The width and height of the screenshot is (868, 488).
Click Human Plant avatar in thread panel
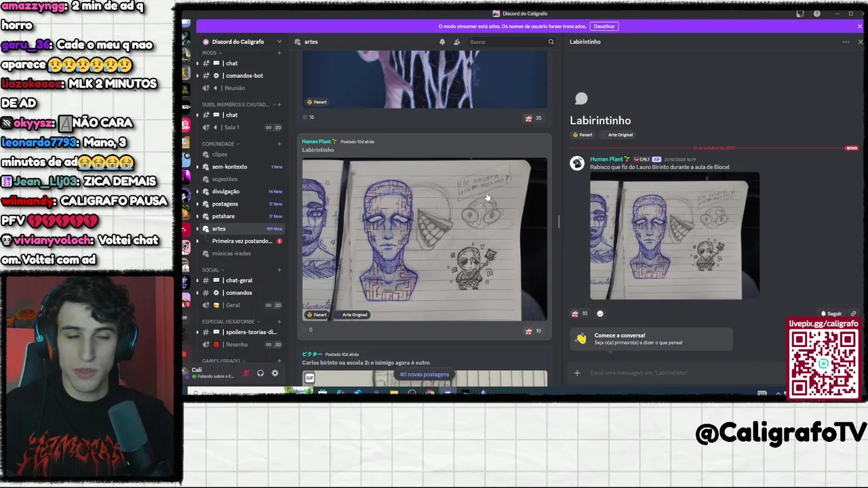[x=577, y=163]
